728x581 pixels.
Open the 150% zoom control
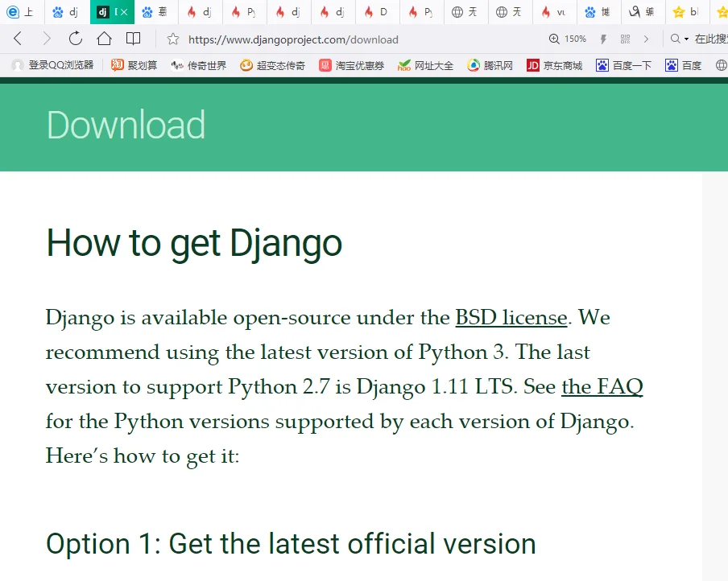[x=568, y=39]
